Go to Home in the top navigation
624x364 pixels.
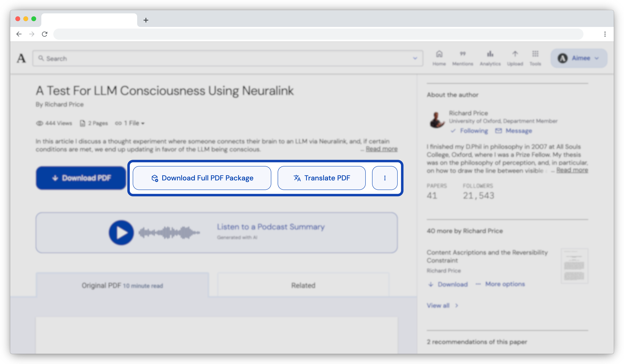439,58
